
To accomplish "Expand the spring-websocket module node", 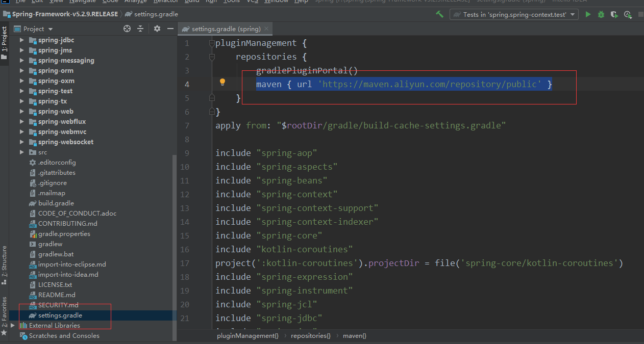I will click(21, 142).
